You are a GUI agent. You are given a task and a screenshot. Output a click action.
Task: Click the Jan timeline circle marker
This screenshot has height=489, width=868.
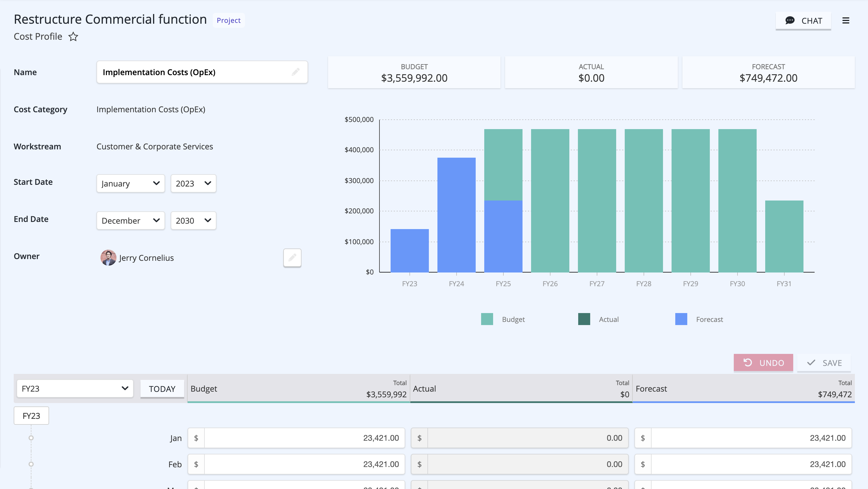pos(31,438)
